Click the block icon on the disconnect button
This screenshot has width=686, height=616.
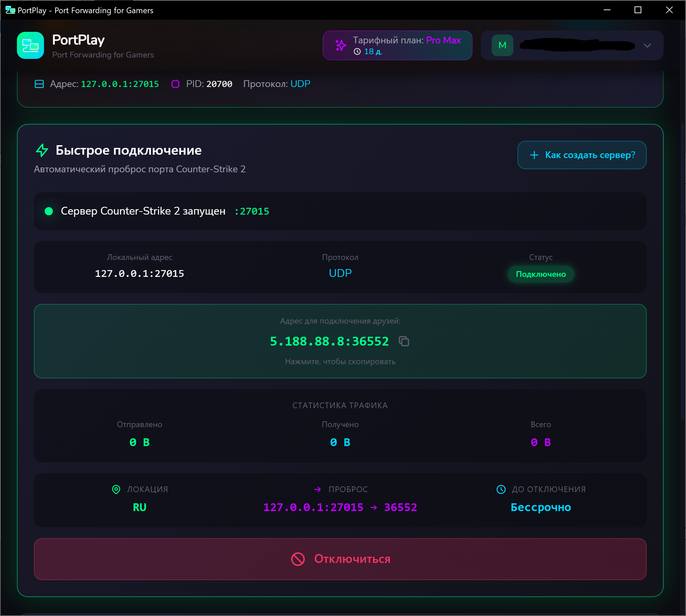[298, 559]
